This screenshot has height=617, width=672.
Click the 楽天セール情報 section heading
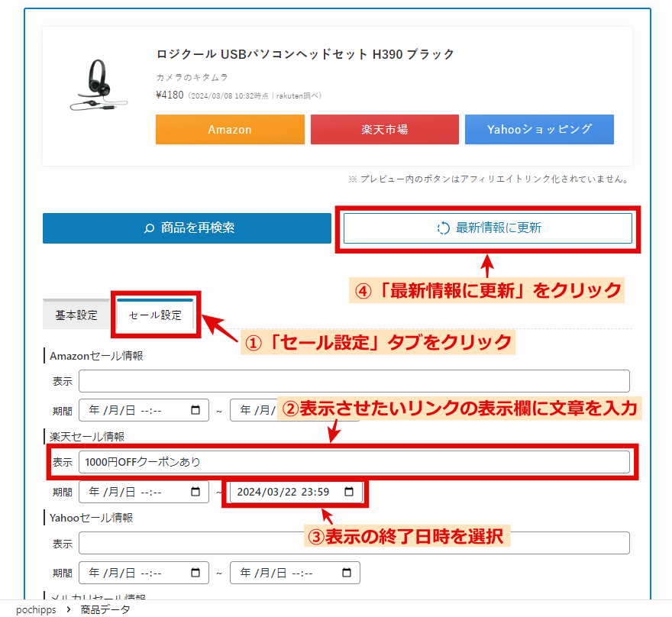tap(87, 437)
